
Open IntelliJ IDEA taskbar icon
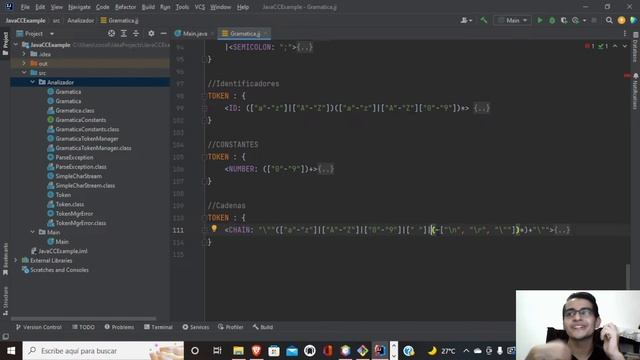(x=380, y=351)
